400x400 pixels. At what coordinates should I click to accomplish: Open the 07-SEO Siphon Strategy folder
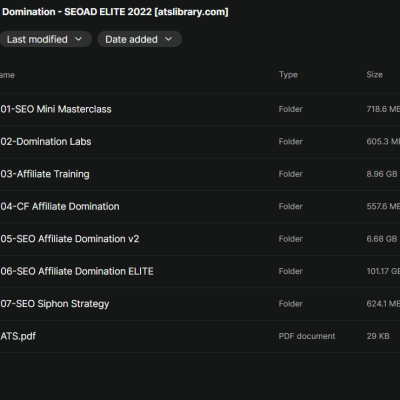[x=55, y=304]
